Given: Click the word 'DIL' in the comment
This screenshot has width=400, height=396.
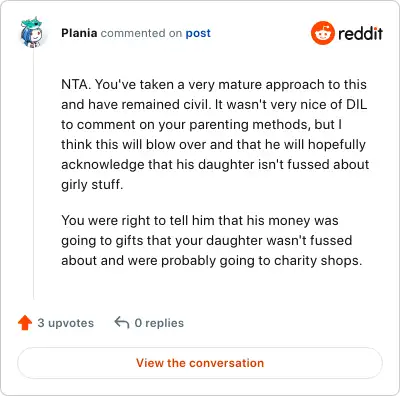Looking at the screenshot, I should pos(356,104).
